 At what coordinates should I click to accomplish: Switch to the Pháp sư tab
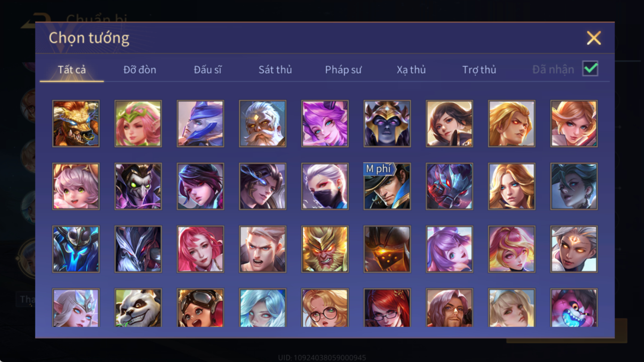[x=343, y=69]
